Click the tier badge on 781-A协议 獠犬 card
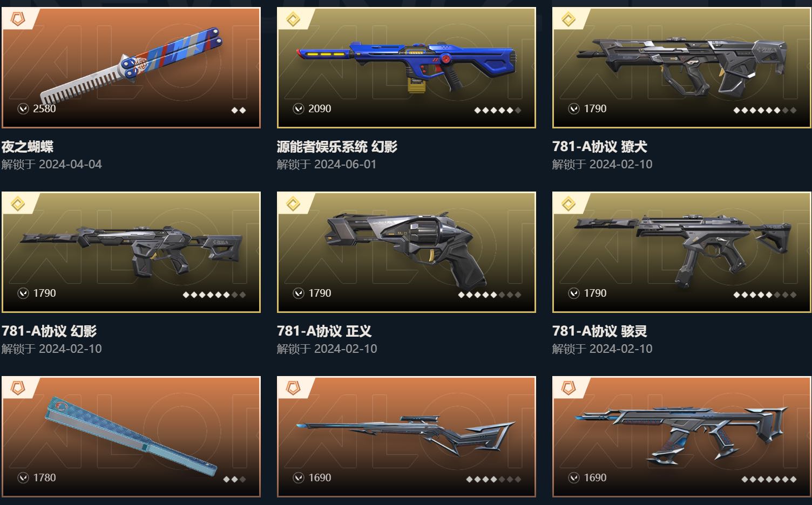 point(569,20)
